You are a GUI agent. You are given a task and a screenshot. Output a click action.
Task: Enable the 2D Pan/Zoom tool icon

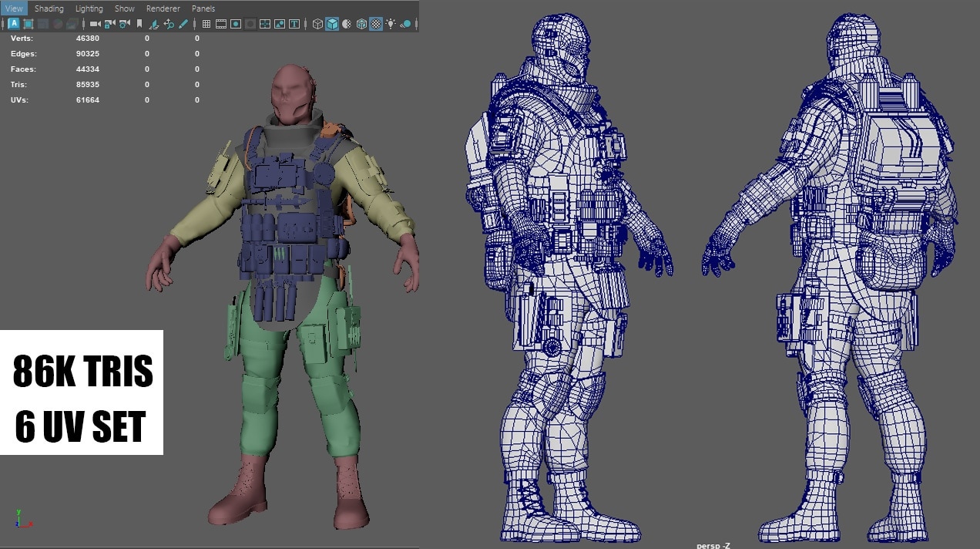tap(169, 24)
